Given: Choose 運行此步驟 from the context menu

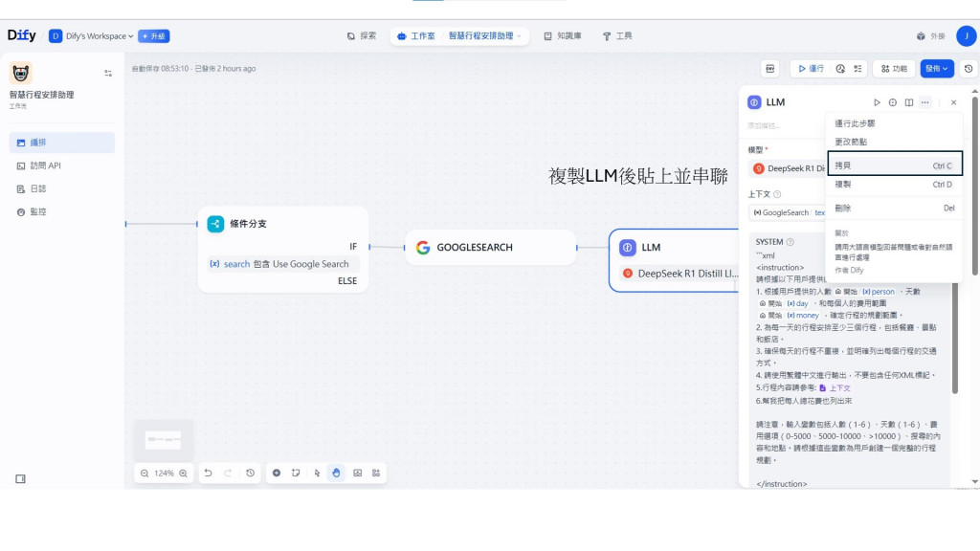Looking at the screenshot, I should click(x=895, y=123).
